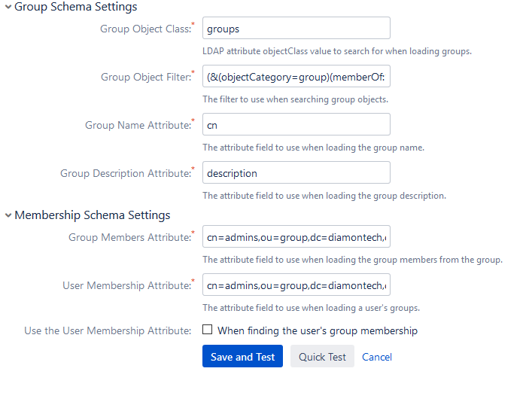Click the Group Object Class input field
The width and height of the screenshot is (532, 411).
click(x=296, y=28)
